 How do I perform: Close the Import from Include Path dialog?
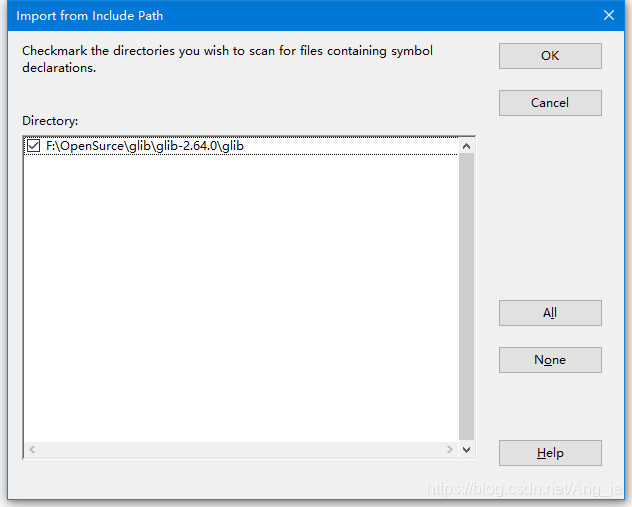click(609, 15)
